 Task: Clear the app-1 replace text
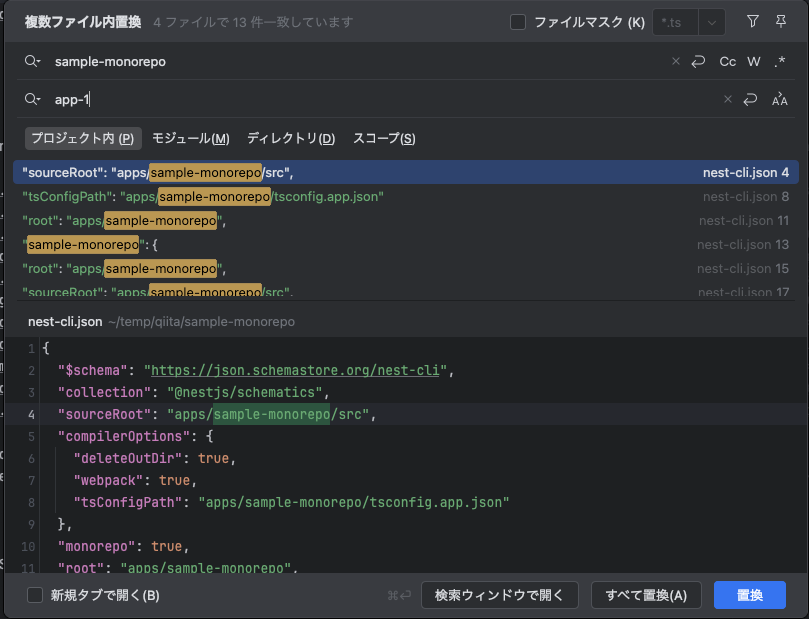tap(727, 99)
